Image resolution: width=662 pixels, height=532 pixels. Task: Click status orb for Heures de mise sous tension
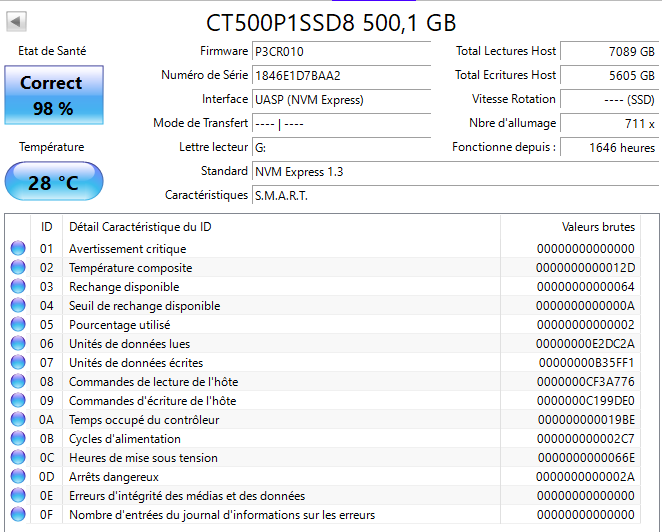[x=18, y=457]
